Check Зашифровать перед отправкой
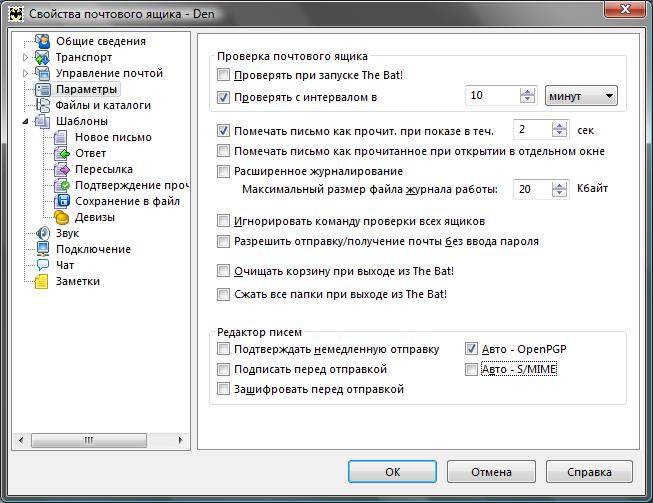This screenshot has height=503, width=653. point(223,389)
